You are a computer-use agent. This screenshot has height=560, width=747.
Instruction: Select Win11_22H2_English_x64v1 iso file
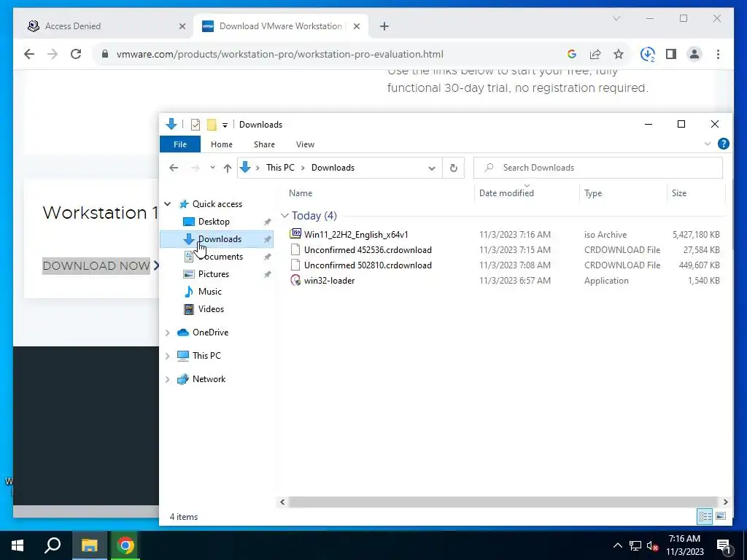356,234
